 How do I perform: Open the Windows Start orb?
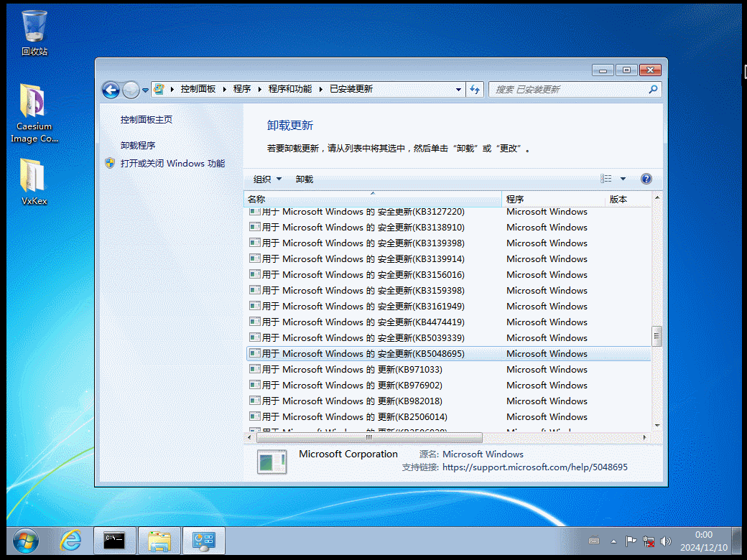pos(26,541)
